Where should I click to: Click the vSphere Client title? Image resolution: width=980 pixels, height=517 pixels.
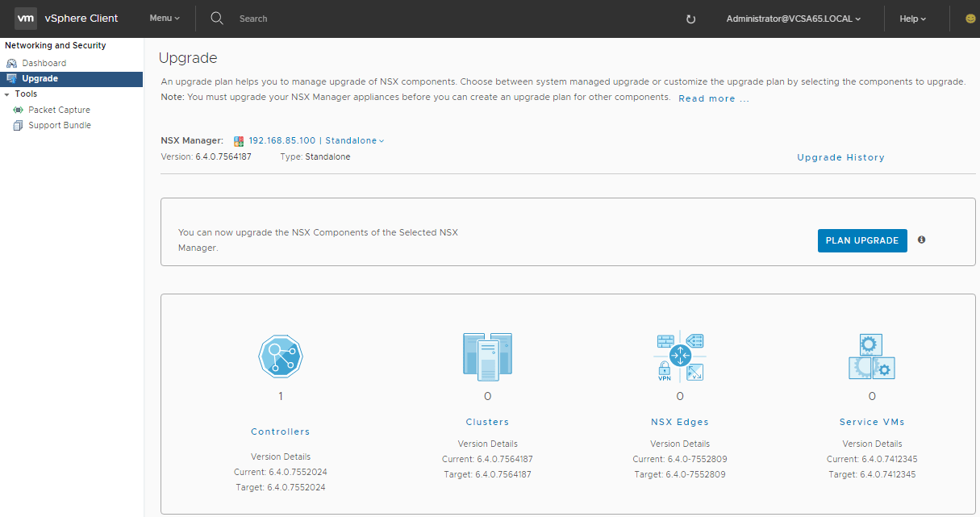(81, 18)
